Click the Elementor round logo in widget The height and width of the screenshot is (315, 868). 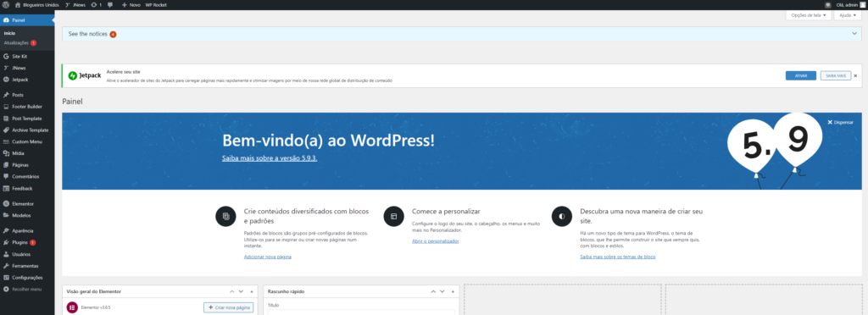72,307
